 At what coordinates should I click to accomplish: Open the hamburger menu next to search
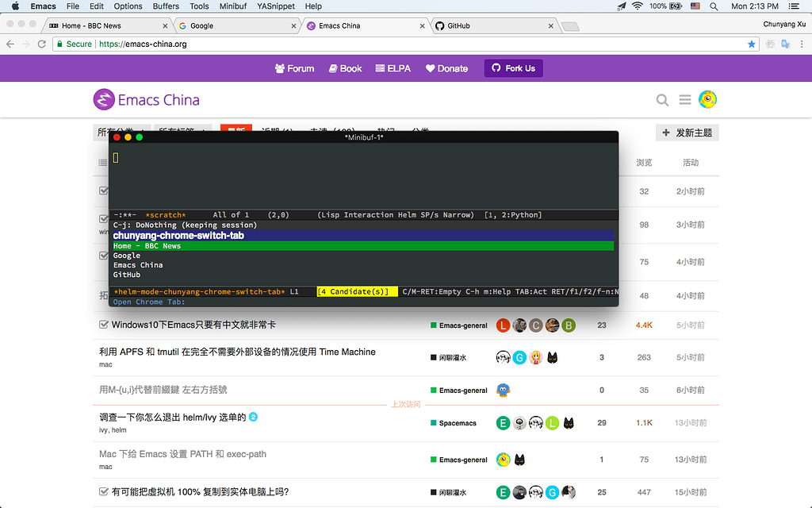(x=685, y=100)
